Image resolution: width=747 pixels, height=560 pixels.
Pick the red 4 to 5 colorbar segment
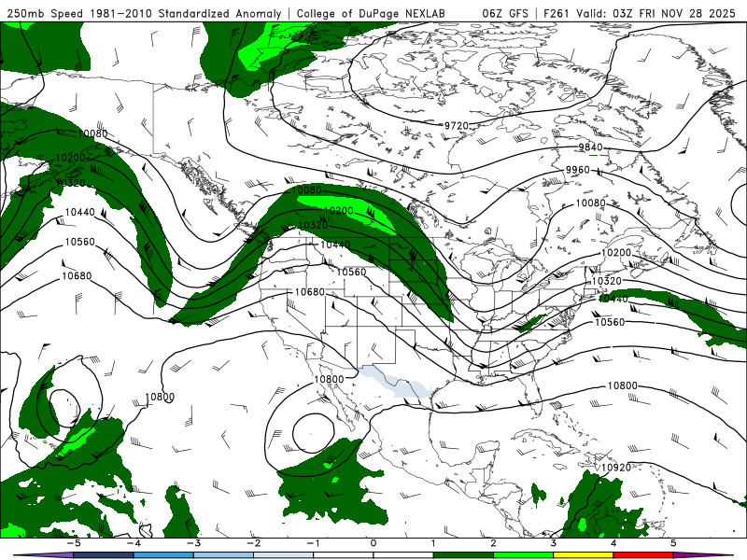coord(643,555)
